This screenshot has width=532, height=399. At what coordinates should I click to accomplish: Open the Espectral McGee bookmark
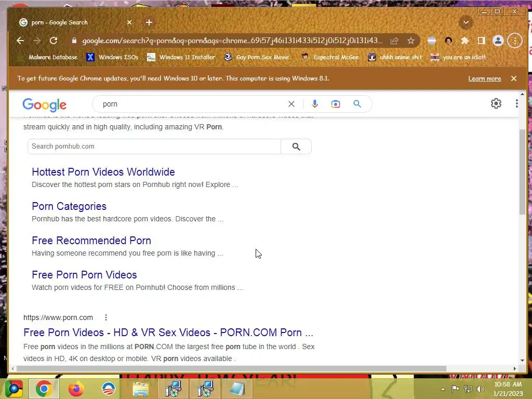pyautogui.click(x=330, y=57)
